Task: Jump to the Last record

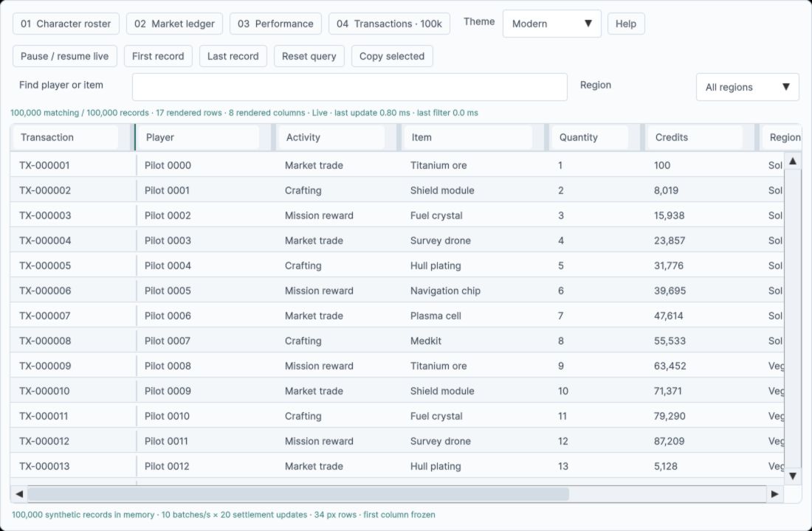Action: point(233,56)
